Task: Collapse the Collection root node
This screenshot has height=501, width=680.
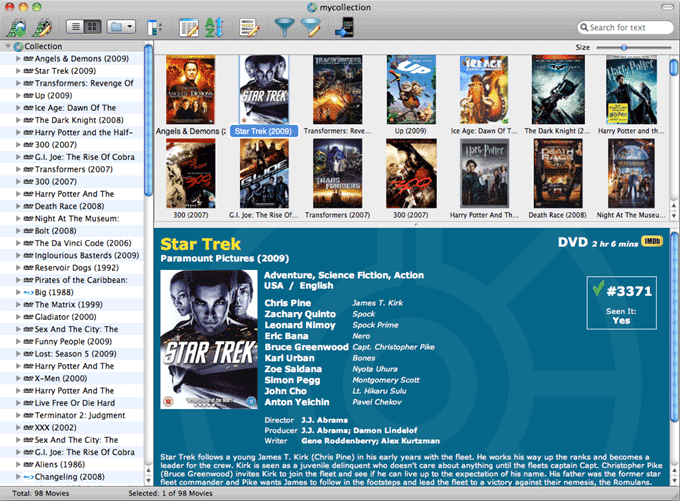Action: coord(7,46)
